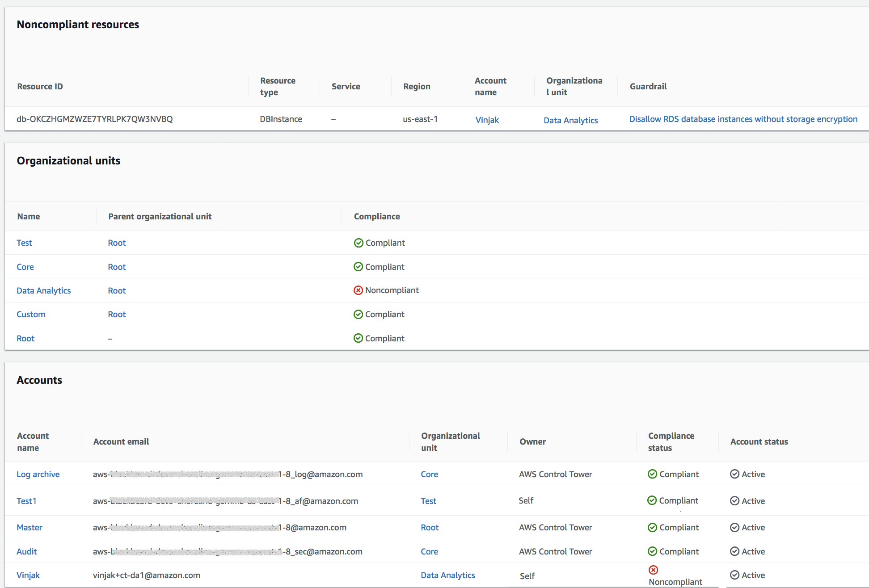Select the db-OKCZHGMZWZE7TYRLPK7QW3NVBQ resource row

[x=95, y=119]
